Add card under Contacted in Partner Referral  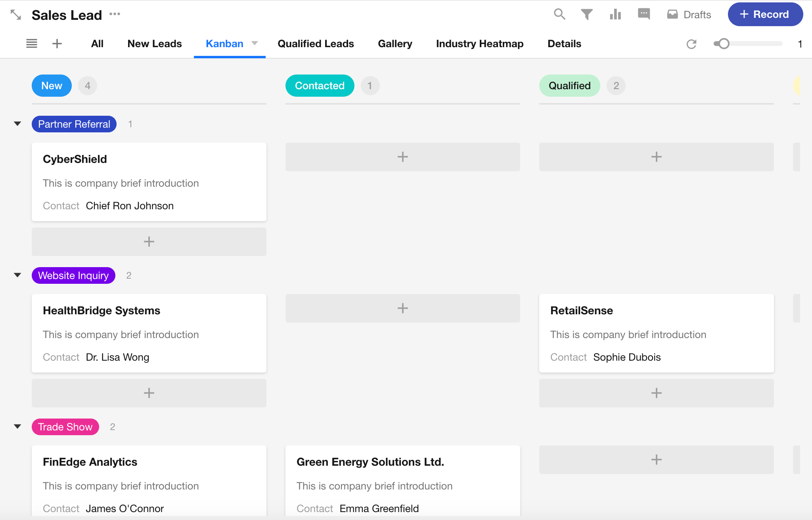[x=403, y=157]
